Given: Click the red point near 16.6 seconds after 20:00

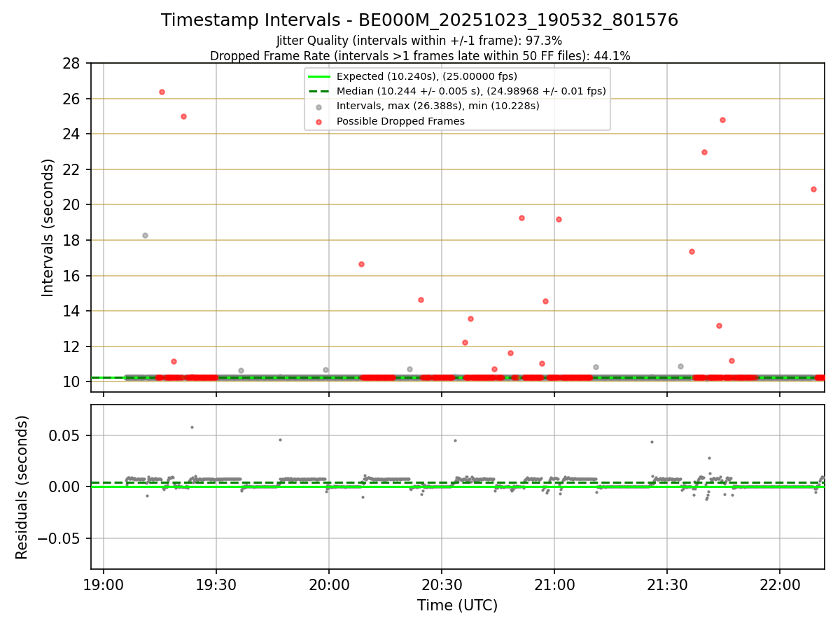Looking at the screenshot, I should click(x=361, y=264).
